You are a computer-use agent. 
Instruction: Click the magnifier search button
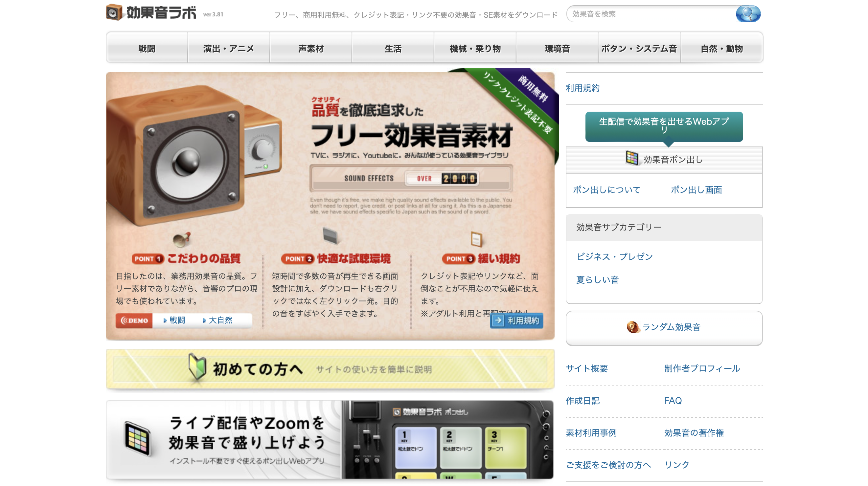[x=748, y=14]
